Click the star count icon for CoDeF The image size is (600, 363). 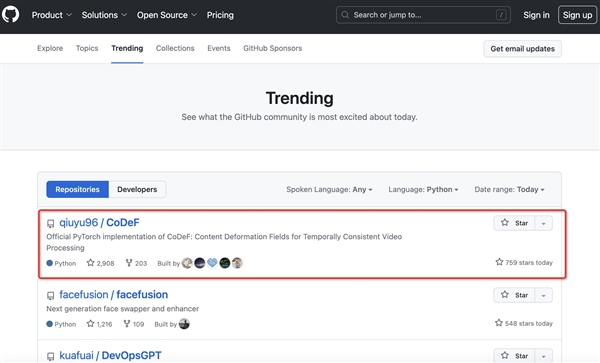click(x=90, y=263)
